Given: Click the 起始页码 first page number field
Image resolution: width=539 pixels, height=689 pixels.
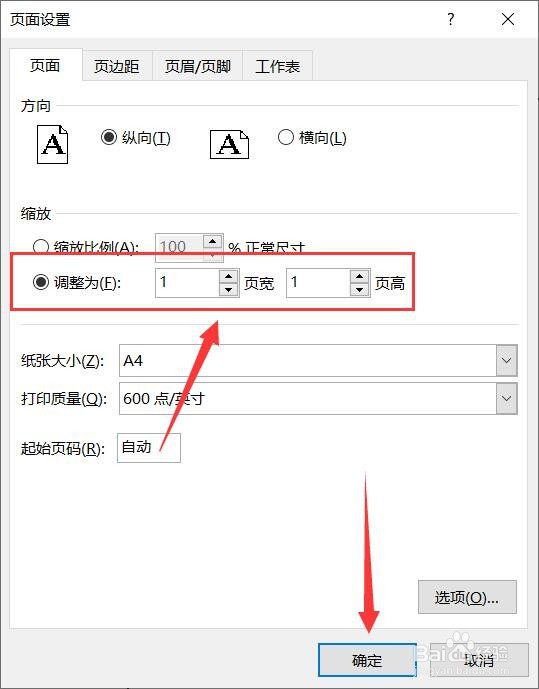Looking at the screenshot, I should pyautogui.click(x=149, y=448).
